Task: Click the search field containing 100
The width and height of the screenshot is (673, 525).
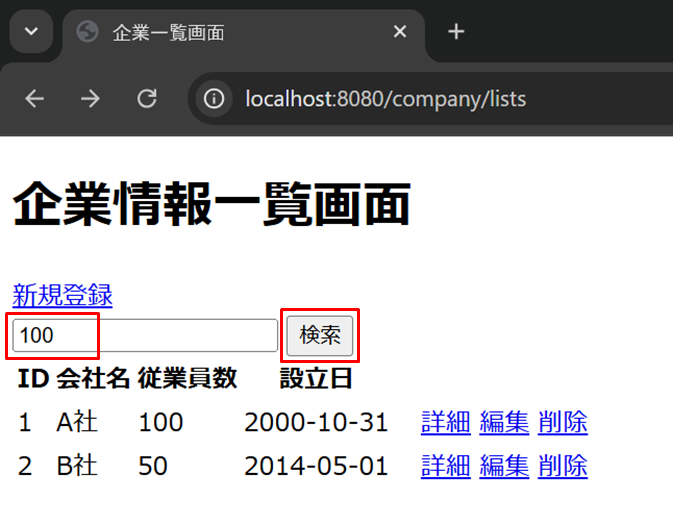Action: pyautogui.click(x=145, y=335)
